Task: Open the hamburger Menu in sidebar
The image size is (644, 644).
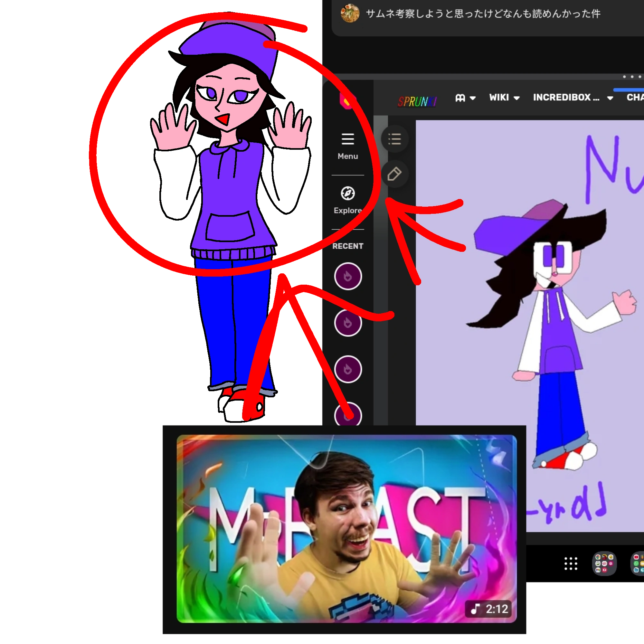Action: (348, 139)
